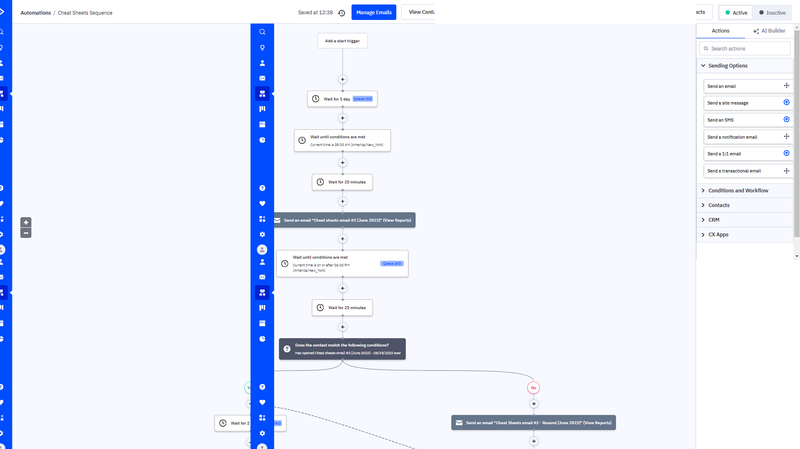Switch to the Actions tab
This screenshot has width=800, height=449.
720,31
